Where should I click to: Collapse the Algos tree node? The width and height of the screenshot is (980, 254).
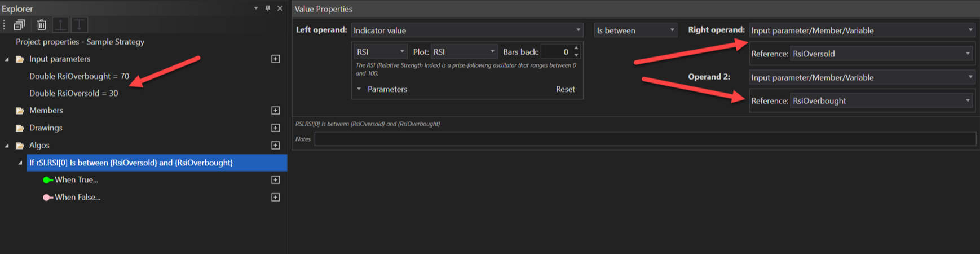(x=7, y=146)
